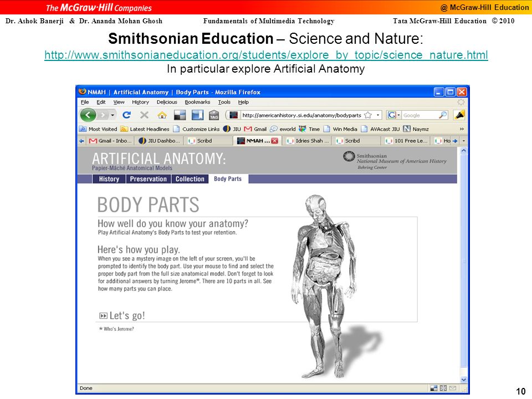Click the Naymz bookmark
Image resolution: width=532 pixels, height=399 pixels.
[416, 129]
